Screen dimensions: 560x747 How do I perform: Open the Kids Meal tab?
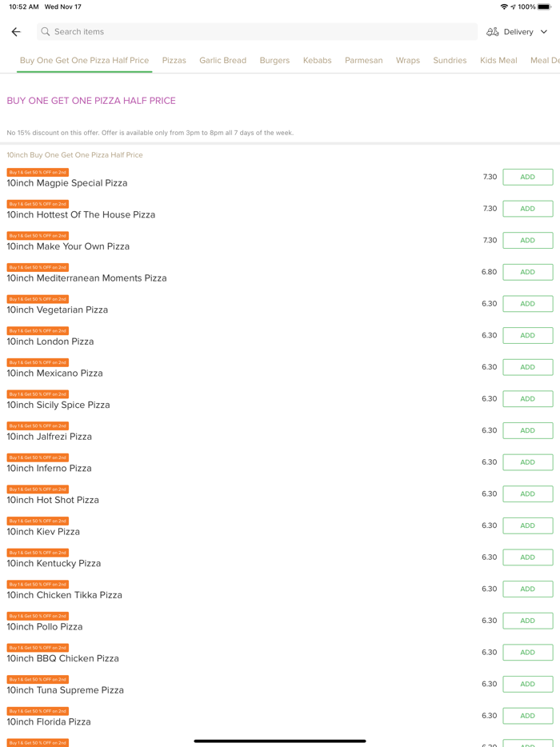pyautogui.click(x=498, y=61)
